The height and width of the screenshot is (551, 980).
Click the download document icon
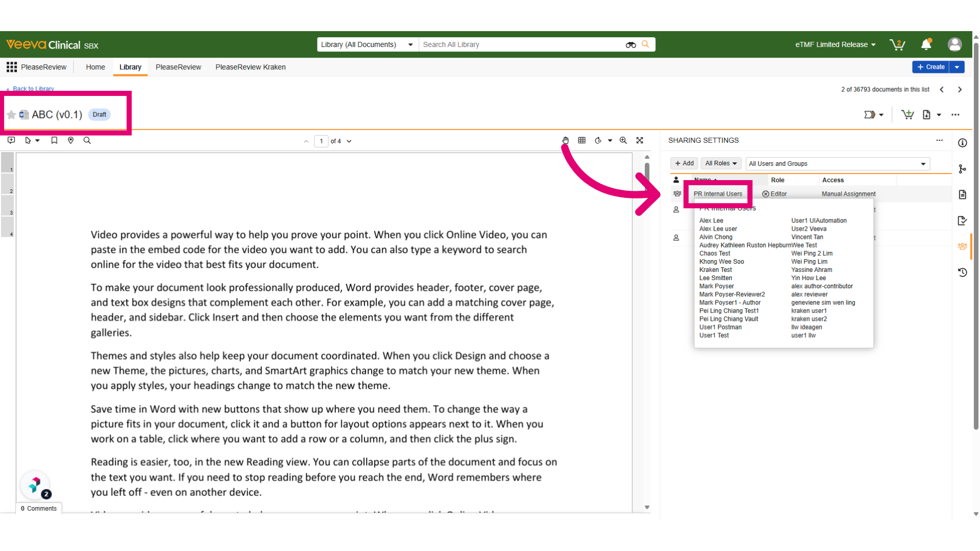[x=926, y=115]
